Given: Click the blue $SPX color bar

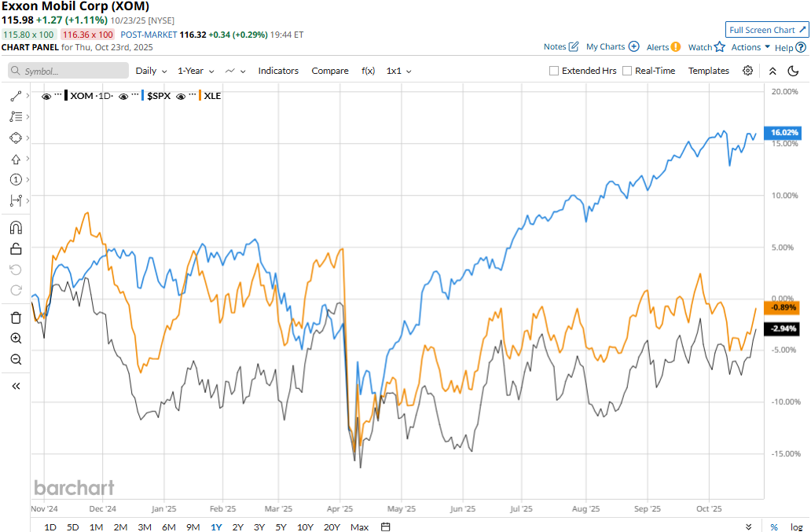Looking at the screenshot, I should (143, 96).
